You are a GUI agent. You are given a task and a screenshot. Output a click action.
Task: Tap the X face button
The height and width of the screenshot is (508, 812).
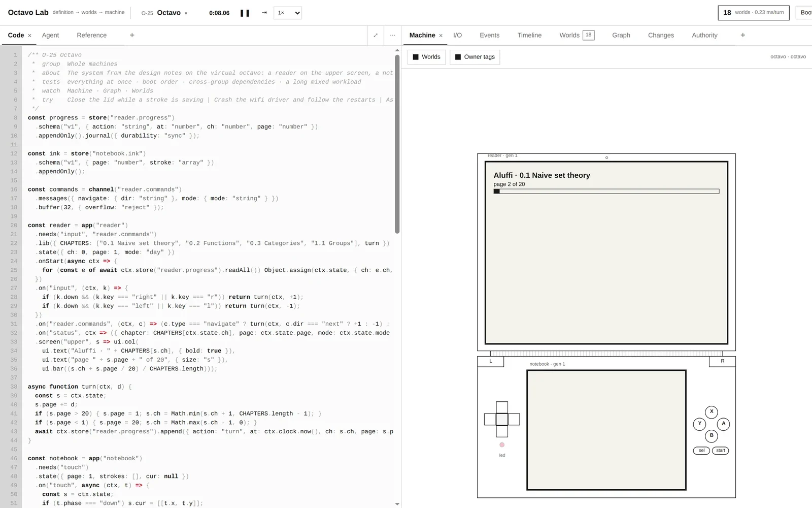pos(712,412)
